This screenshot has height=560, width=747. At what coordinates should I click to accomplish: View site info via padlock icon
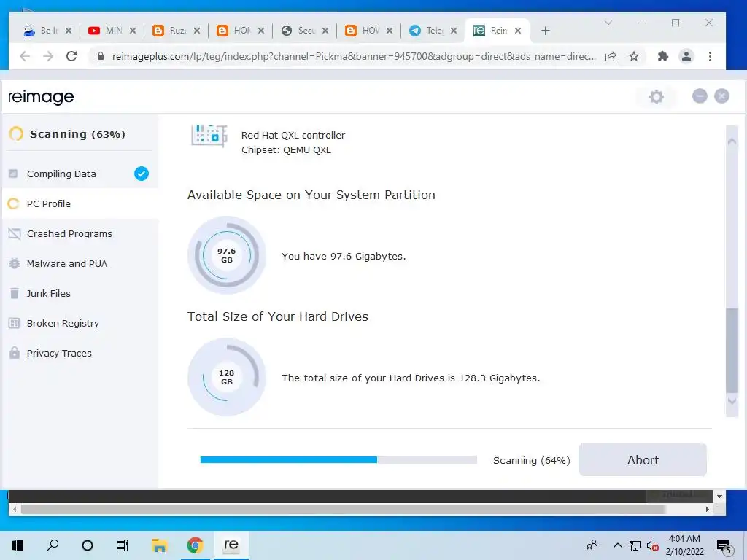click(x=101, y=56)
